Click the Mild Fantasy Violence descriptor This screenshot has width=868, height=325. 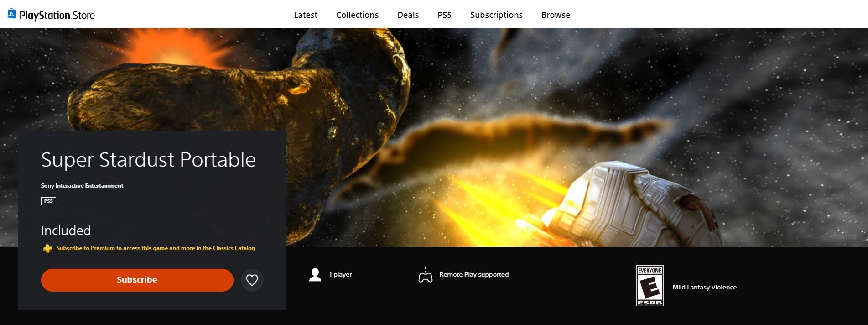pyautogui.click(x=704, y=287)
